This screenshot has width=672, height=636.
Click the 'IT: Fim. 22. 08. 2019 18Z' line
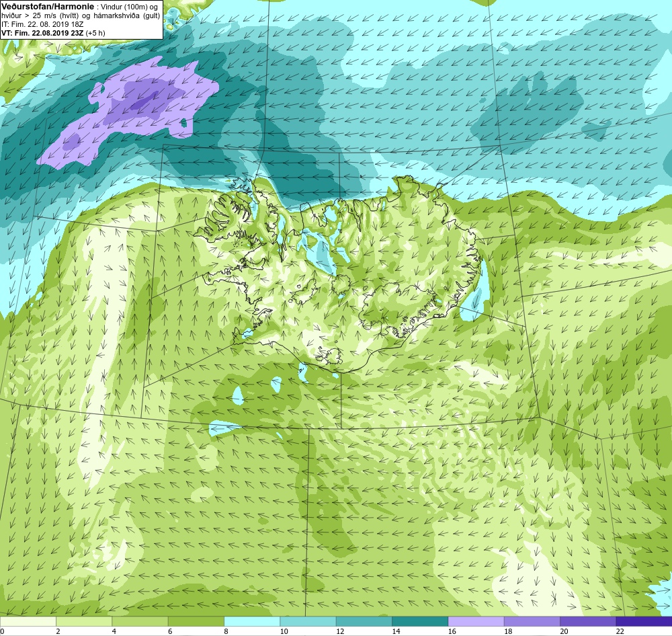point(42,24)
